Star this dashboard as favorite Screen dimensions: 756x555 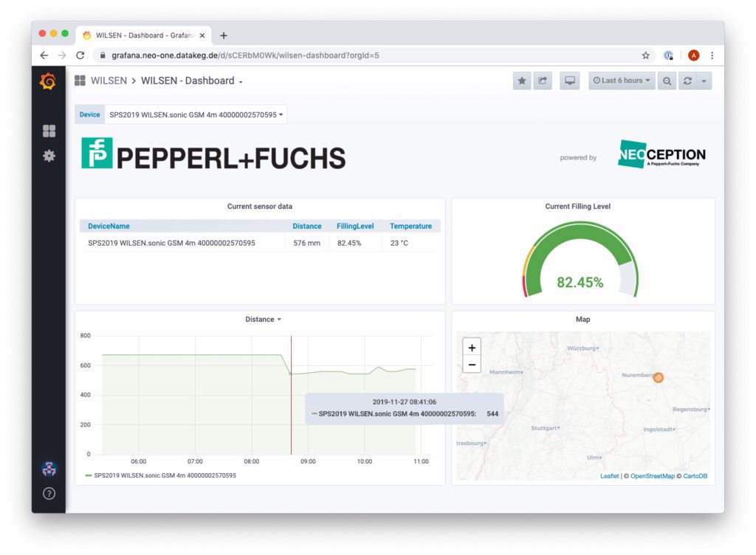(x=522, y=81)
